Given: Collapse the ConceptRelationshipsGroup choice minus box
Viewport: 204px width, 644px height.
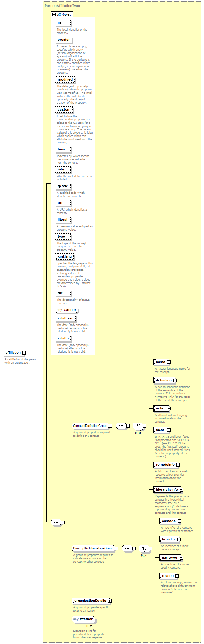Looking at the screenshot, I should coord(151,548).
